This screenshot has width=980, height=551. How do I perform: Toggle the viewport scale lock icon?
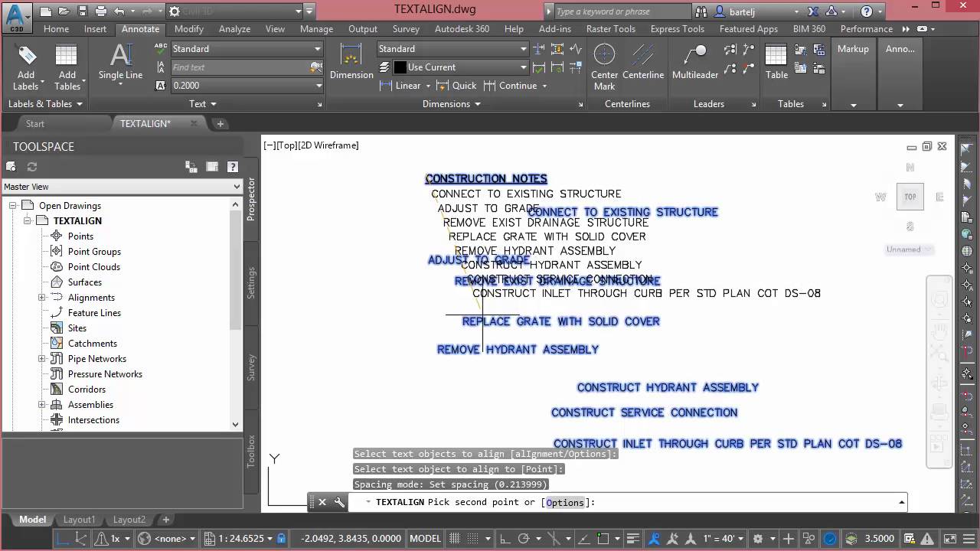click(x=281, y=539)
